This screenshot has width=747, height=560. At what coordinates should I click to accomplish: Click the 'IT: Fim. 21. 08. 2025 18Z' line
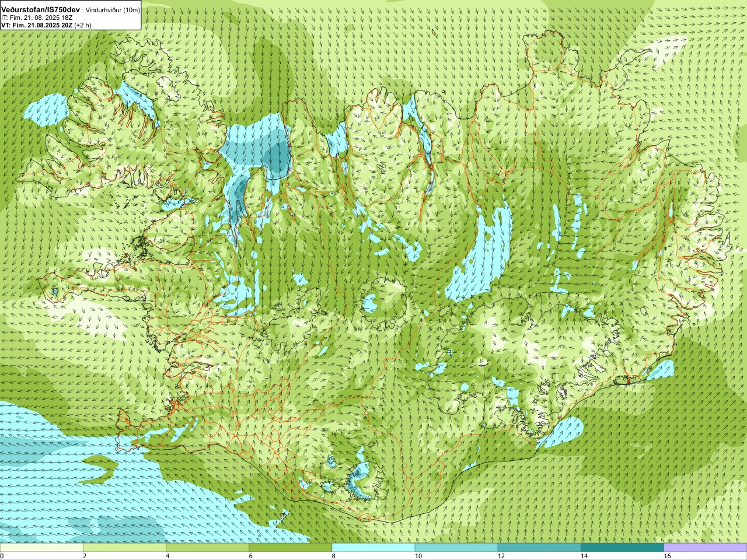point(36,17)
